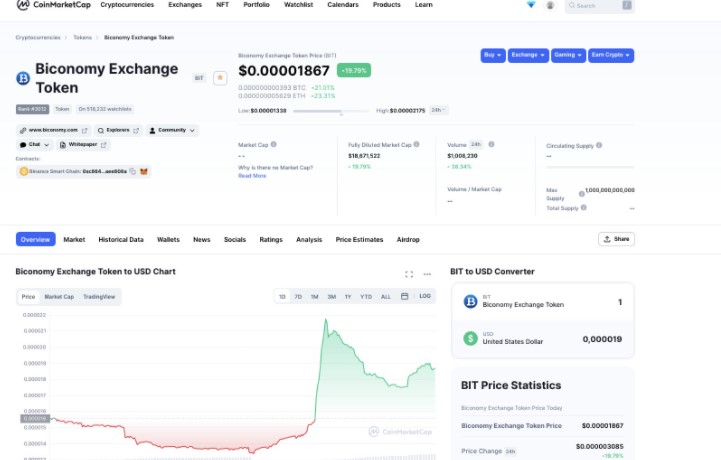Open the Buy dropdown
This screenshot has width=721, height=460.
pos(493,55)
